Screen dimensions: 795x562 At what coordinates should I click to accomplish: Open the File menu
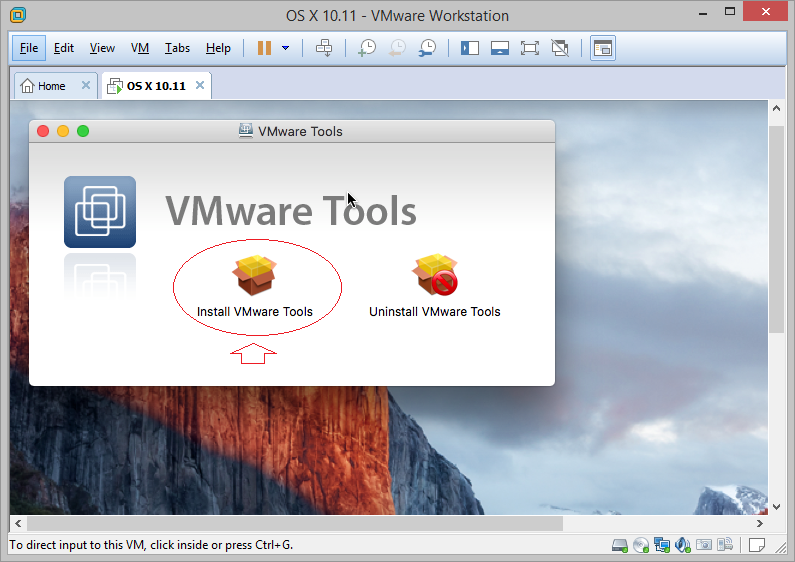coord(29,48)
